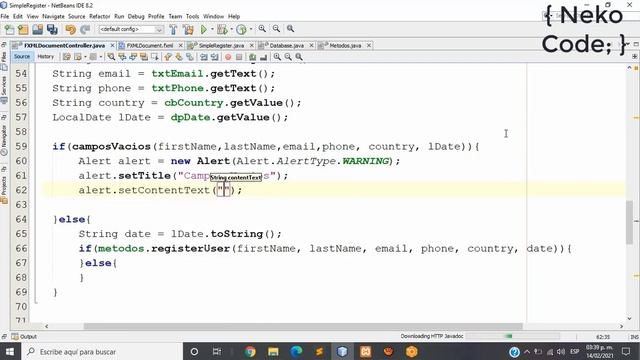Click the main toolbar zoom in magnifier
The height and width of the screenshot is (360, 640).
point(262,29)
